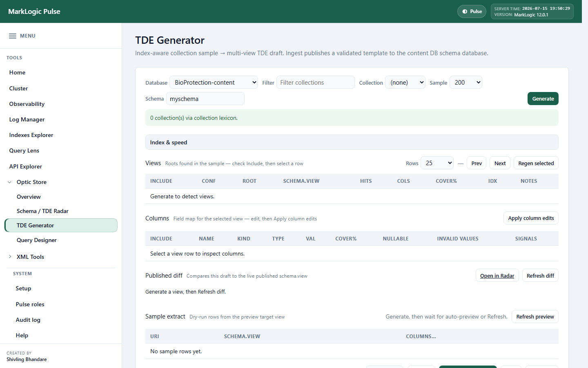Open Log Manager

tap(27, 119)
